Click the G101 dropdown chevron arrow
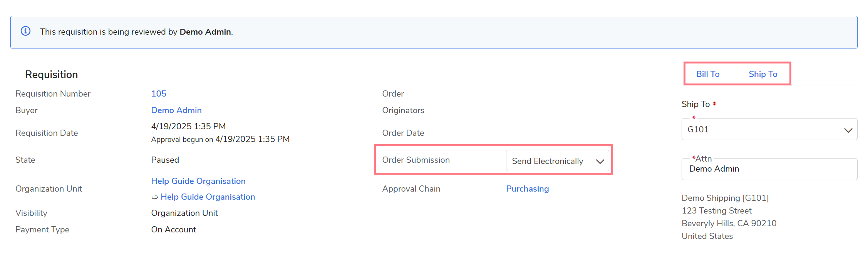Screen dimensions: 868x262 pyautogui.click(x=848, y=130)
